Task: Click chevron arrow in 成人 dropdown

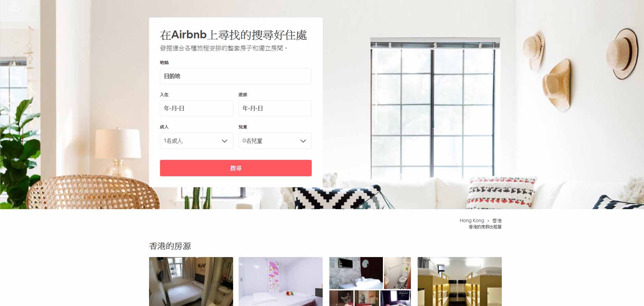Action: (x=225, y=141)
